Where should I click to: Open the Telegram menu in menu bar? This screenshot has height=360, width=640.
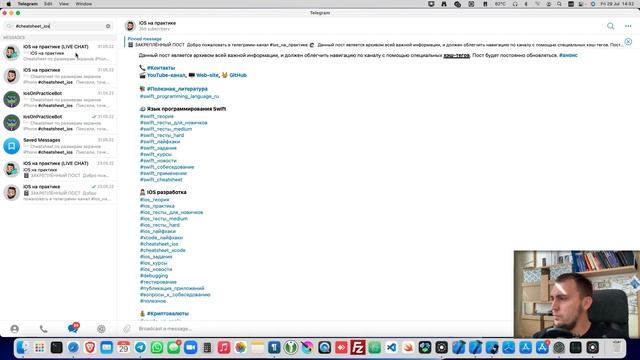[27, 4]
